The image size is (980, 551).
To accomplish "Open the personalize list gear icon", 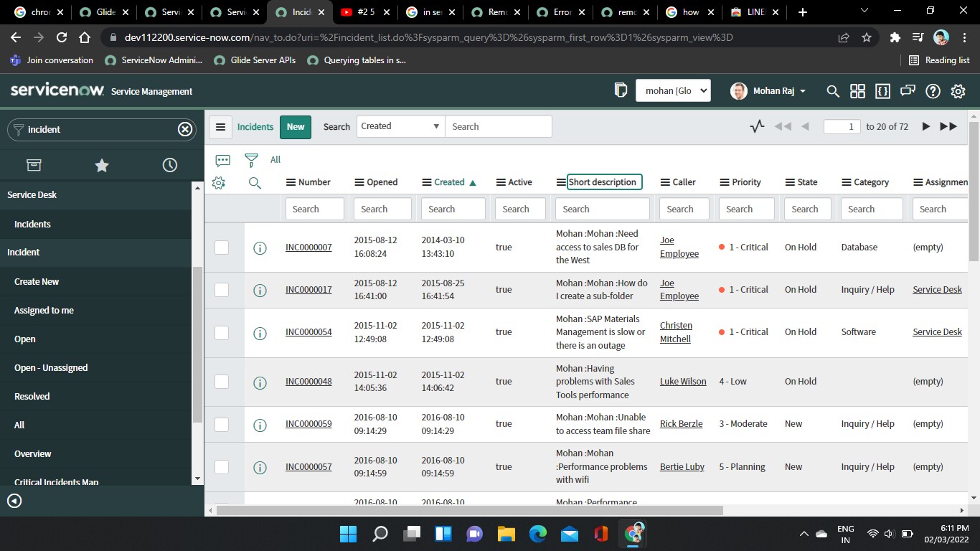I will 219,183.
